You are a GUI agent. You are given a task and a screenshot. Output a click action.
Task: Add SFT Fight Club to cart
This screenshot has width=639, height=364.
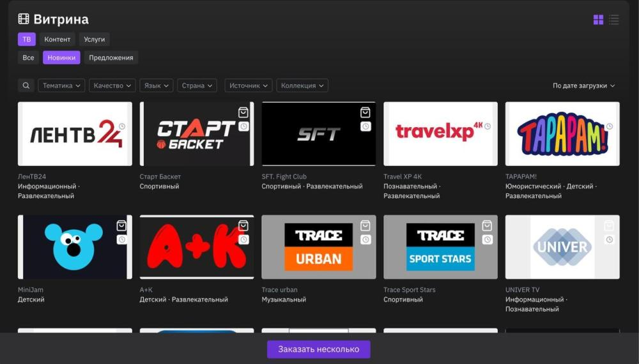tap(365, 112)
